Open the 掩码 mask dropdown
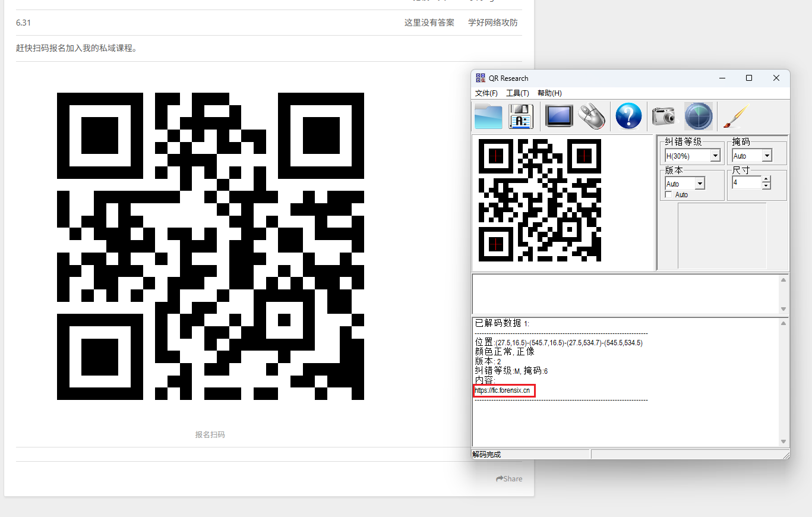Image resolution: width=812 pixels, height=517 pixels. click(766, 155)
